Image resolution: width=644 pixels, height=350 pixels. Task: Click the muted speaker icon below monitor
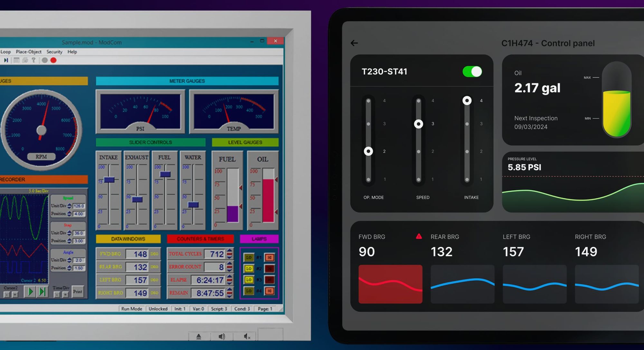(247, 336)
